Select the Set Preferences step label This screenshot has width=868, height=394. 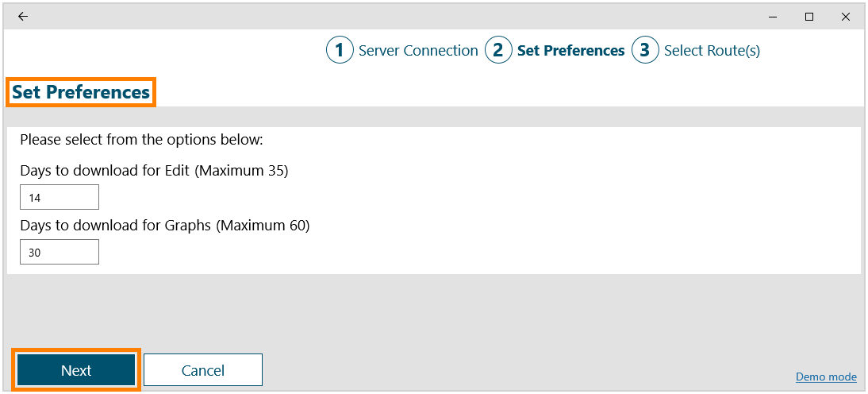pyautogui.click(x=570, y=51)
